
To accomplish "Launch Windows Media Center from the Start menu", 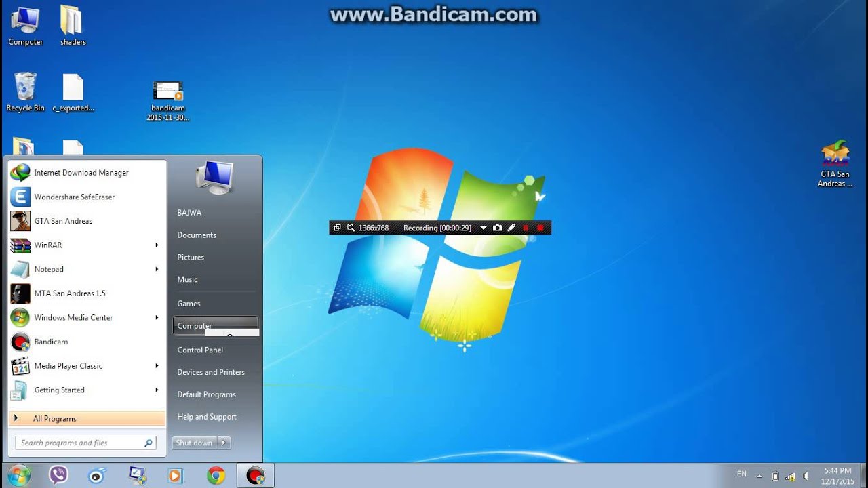I will (87, 318).
